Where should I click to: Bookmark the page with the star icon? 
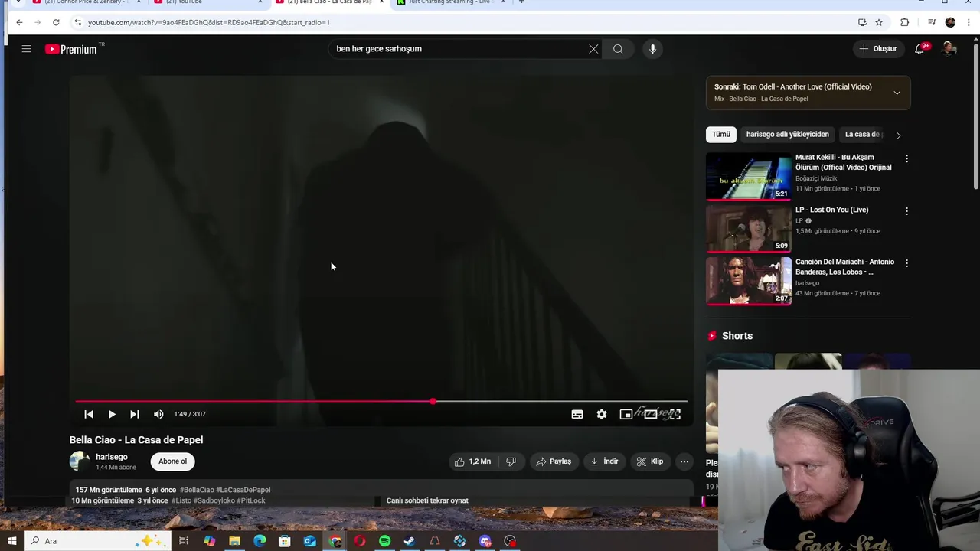[879, 22]
